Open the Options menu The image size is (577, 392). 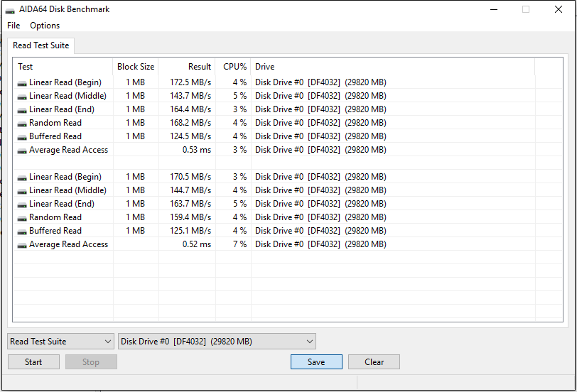[x=45, y=26]
